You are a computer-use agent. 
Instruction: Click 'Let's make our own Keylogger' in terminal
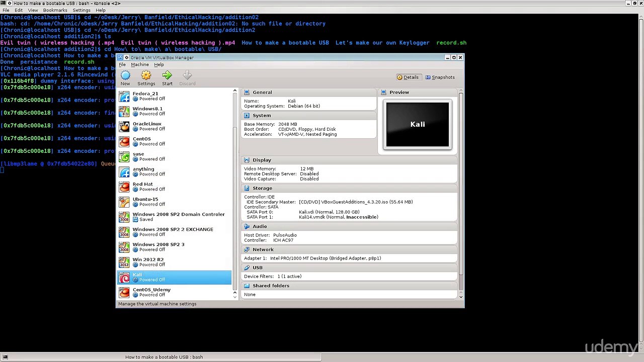click(382, 43)
